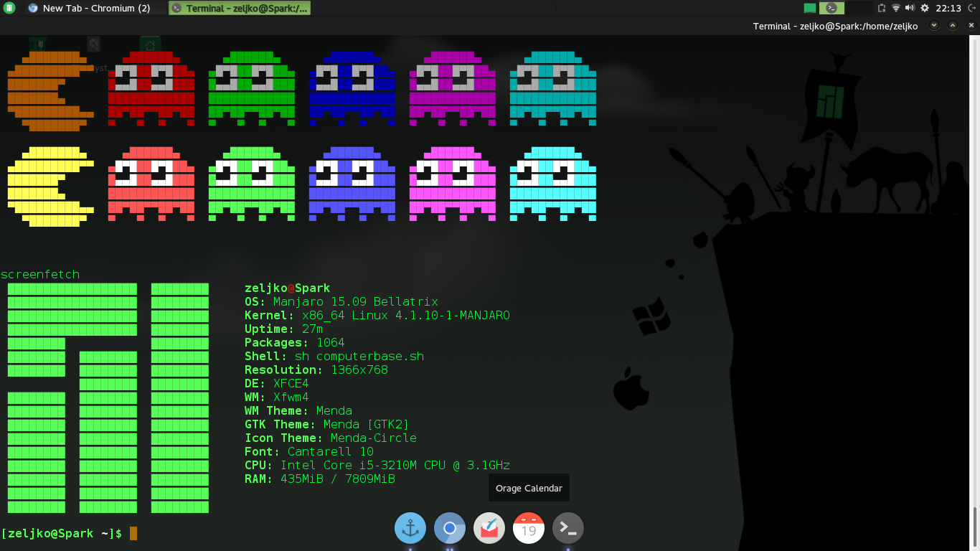Select the Terminal taskbar button in the panel
980x551 pixels.
click(240, 9)
